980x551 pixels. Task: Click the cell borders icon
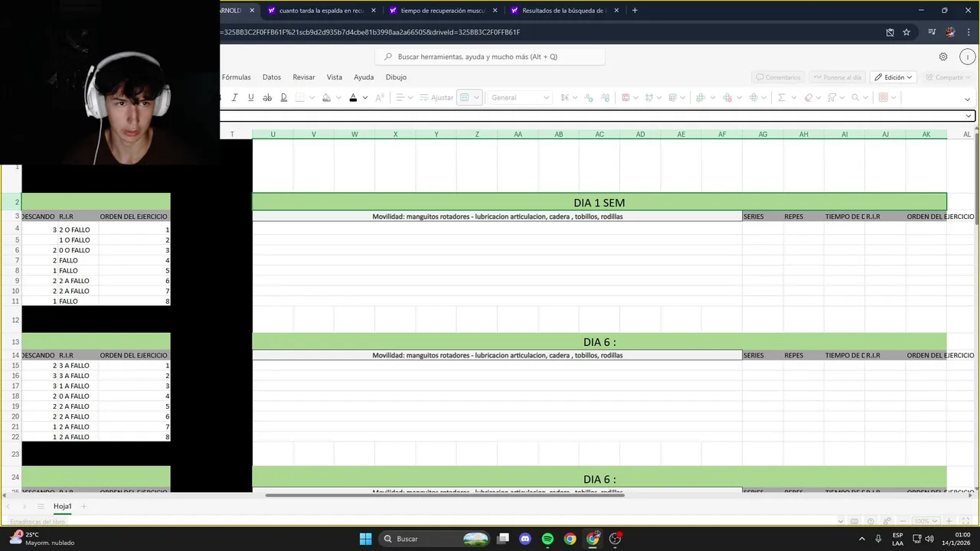pos(300,98)
